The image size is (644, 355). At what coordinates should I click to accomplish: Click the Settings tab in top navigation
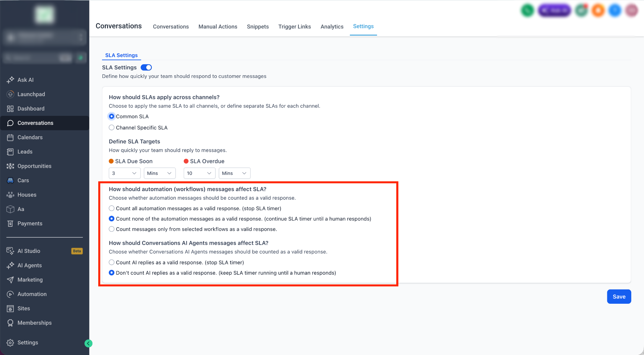363,26
